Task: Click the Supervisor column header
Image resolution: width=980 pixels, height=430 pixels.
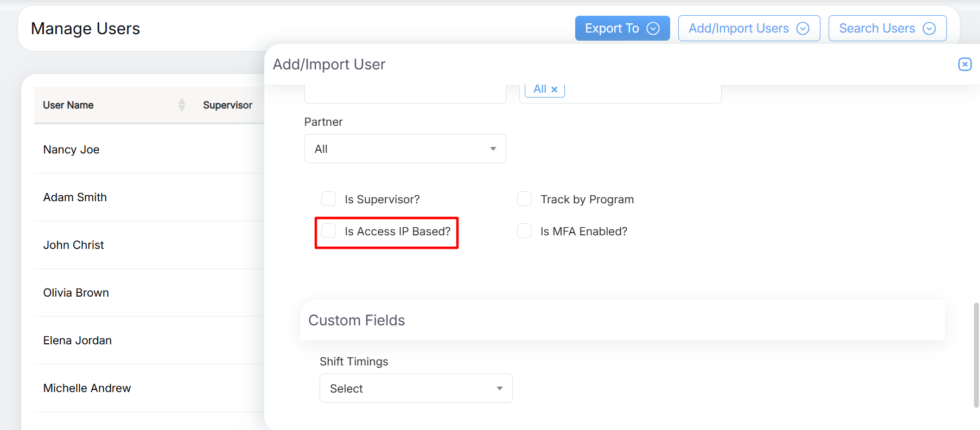Action: tap(227, 105)
